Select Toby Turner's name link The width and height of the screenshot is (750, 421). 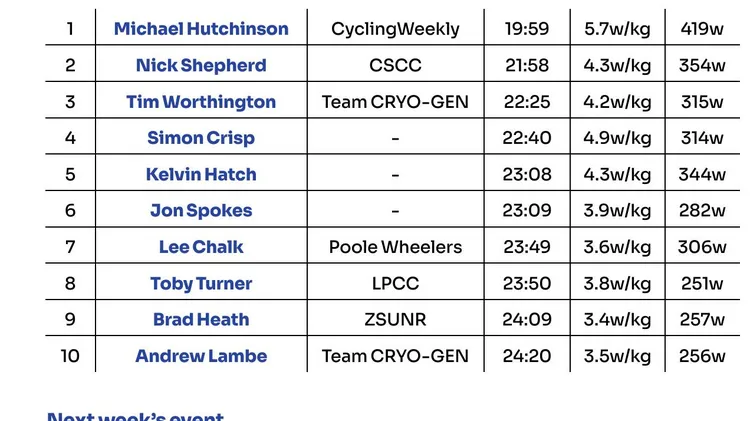coord(201,284)
